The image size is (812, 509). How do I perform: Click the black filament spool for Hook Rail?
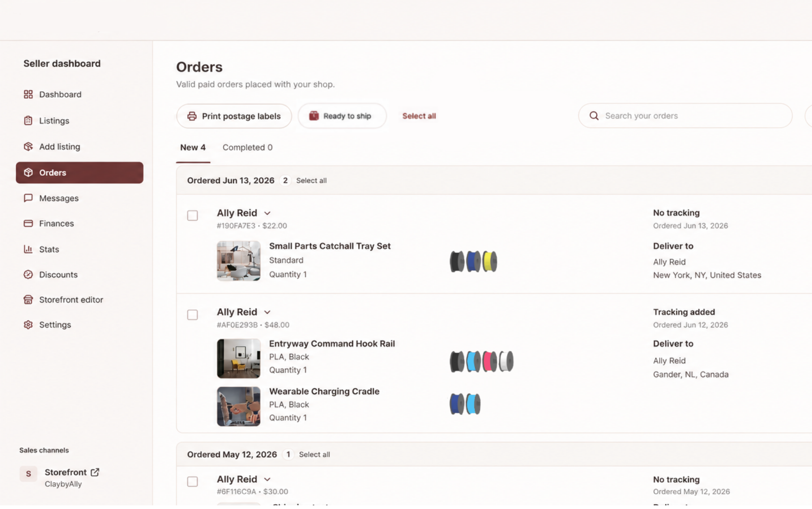[x=457, y=361]
